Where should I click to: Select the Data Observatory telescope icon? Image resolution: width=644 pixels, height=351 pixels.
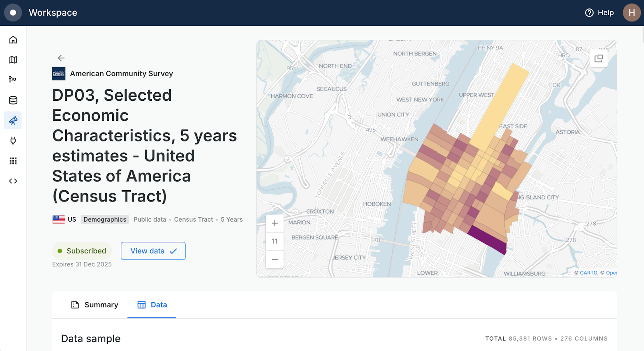point(13,120)
